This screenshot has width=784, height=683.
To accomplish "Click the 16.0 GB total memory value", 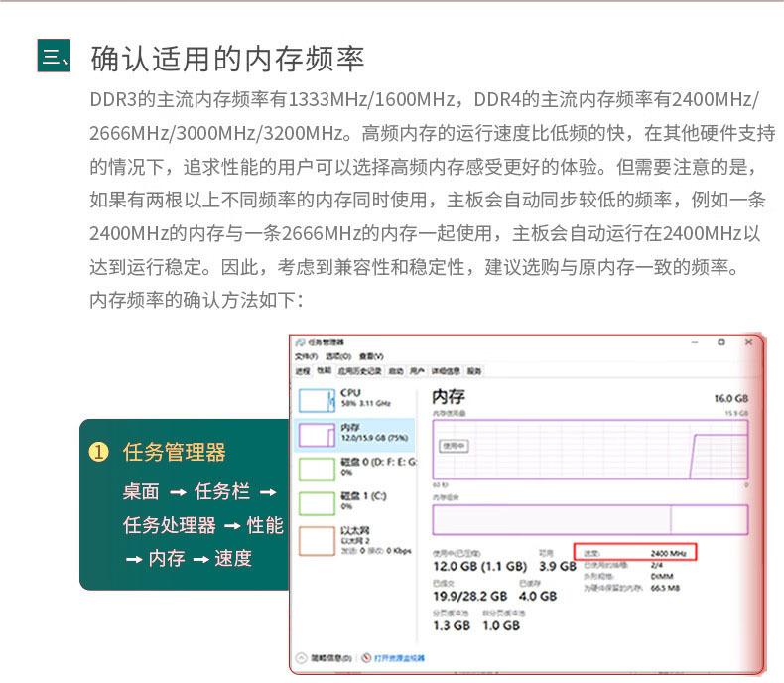I will pos(731,398).
